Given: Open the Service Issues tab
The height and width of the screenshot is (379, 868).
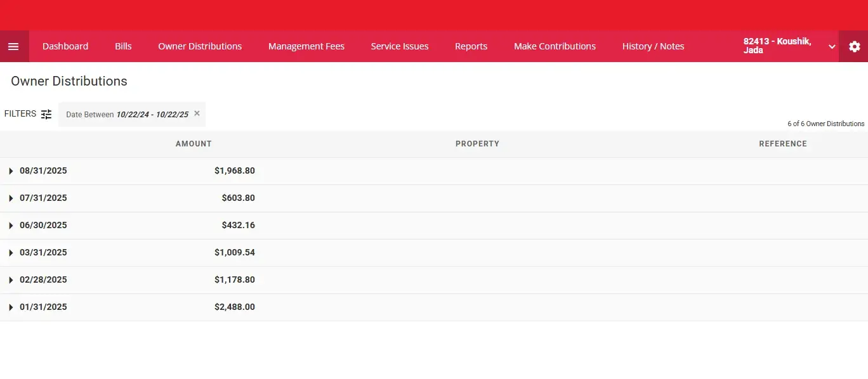Looking at the screenshot, I should tap(399, 46).
